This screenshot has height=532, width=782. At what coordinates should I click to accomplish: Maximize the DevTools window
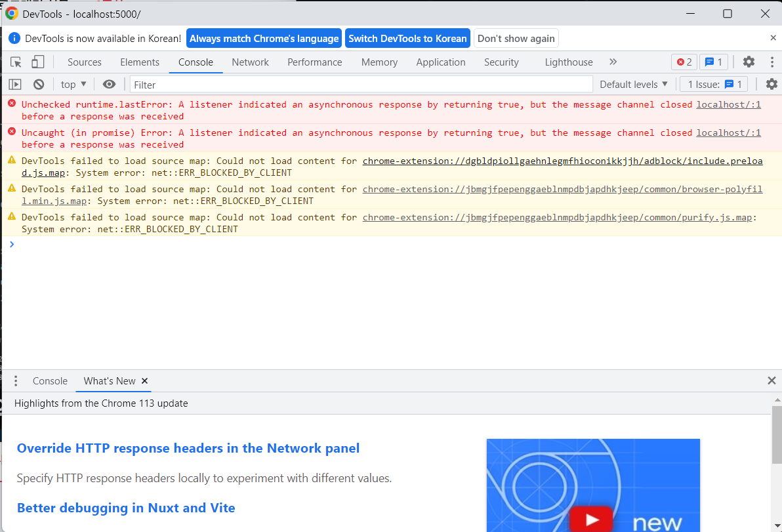[728, 14]
